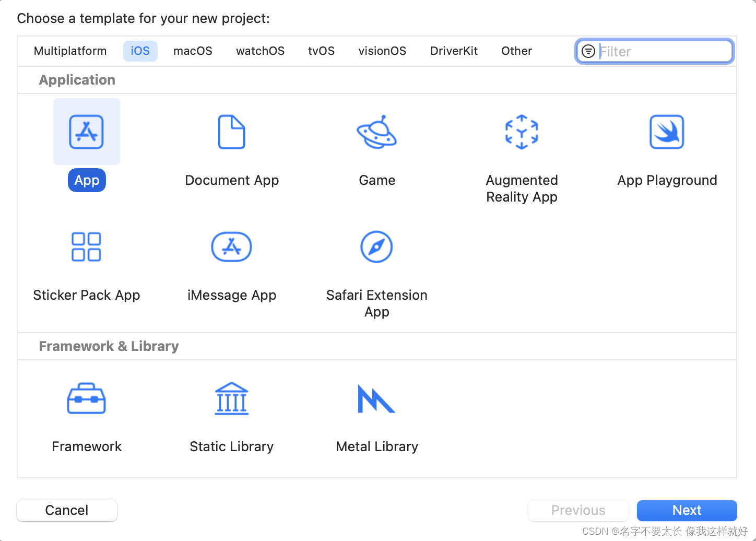The width and height of the screenshot is (756, 541).
Task: Choose the App Playground Swift icon
Action: pos(667,132)
